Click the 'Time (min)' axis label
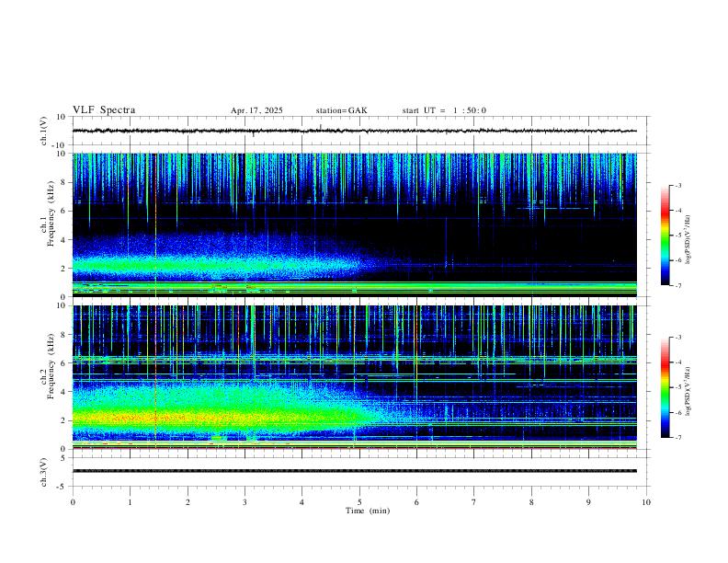The height and width of the screenshot is (563, 728). pos(368,511)
